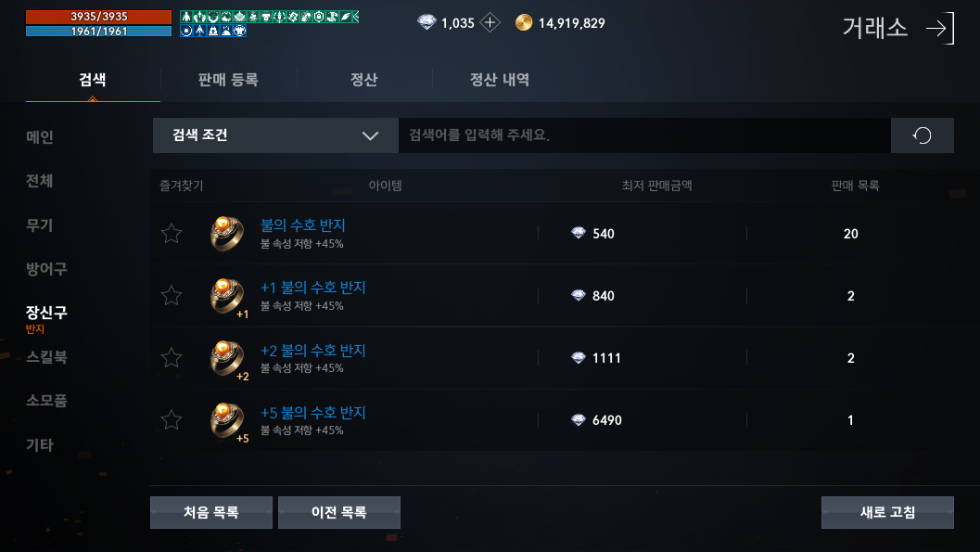The width and height of the screenshot is (980, 552).
Task: Open the 판매 등록 tab
Action: pos(228,80)
